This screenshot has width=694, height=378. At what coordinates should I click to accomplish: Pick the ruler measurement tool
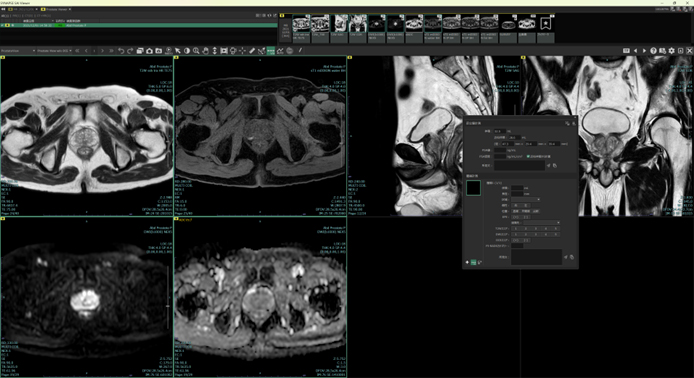click(x=252, y=51)
